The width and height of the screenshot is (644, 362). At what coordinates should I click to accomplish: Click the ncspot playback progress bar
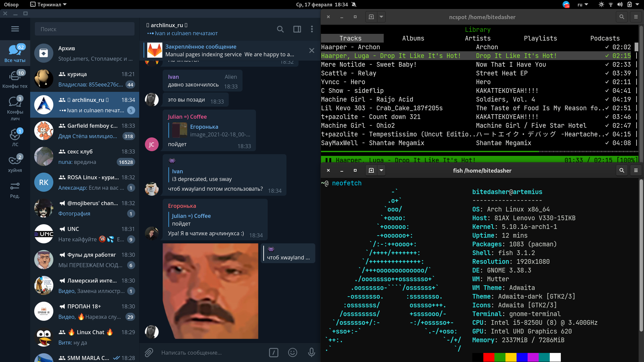click(x=480, y=152)
